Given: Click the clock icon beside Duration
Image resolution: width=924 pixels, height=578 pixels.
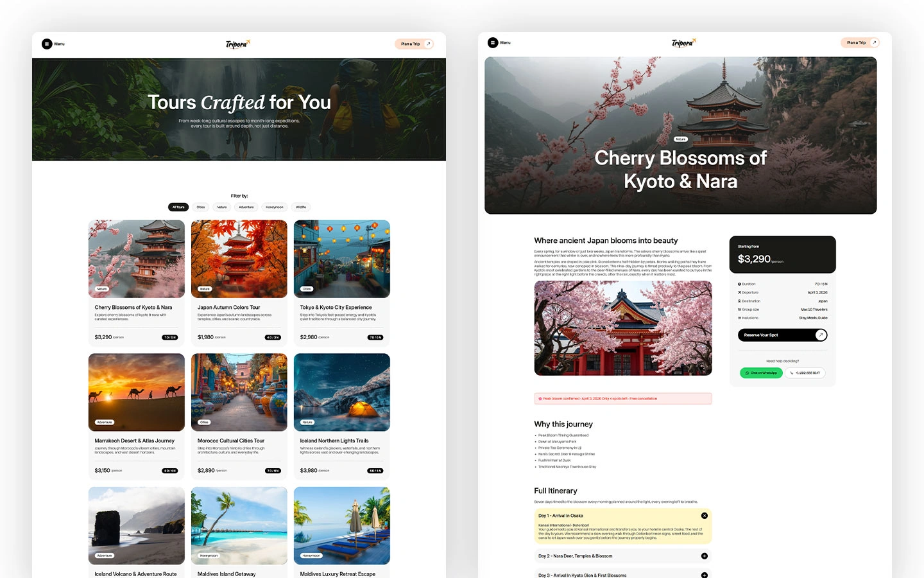Looking at the screenshot, I should (x=739, y=284).
